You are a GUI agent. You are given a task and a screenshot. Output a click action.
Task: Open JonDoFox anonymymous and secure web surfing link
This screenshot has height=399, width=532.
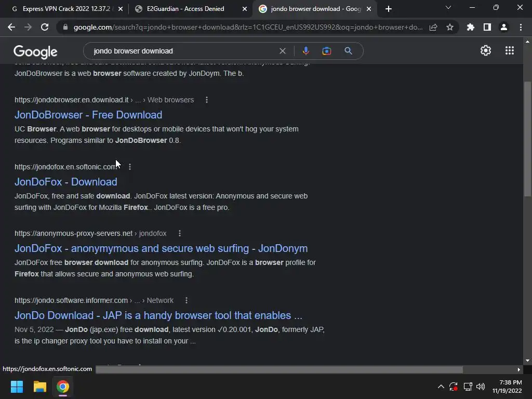click(x=161, y=248)
